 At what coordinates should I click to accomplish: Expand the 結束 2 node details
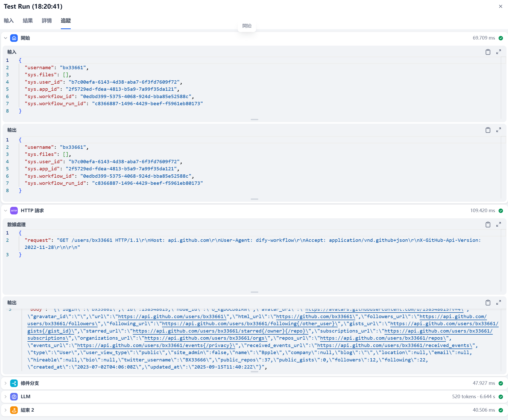coord(6,410)
